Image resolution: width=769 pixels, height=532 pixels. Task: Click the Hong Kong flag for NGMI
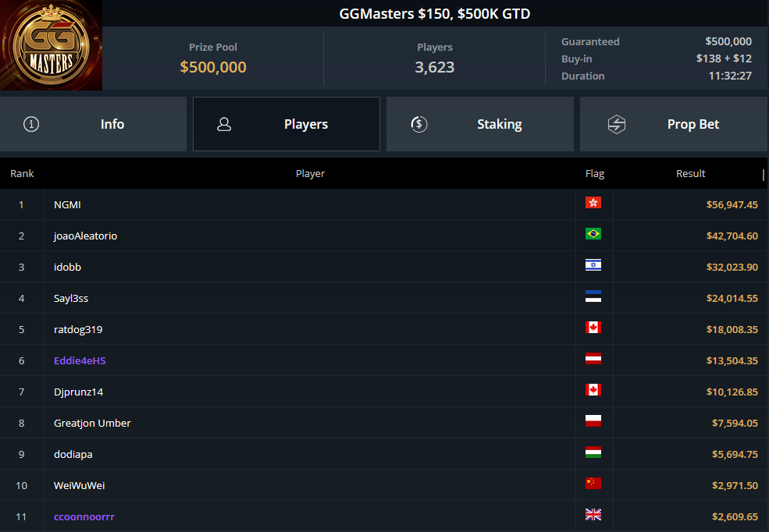click(593, 202)
